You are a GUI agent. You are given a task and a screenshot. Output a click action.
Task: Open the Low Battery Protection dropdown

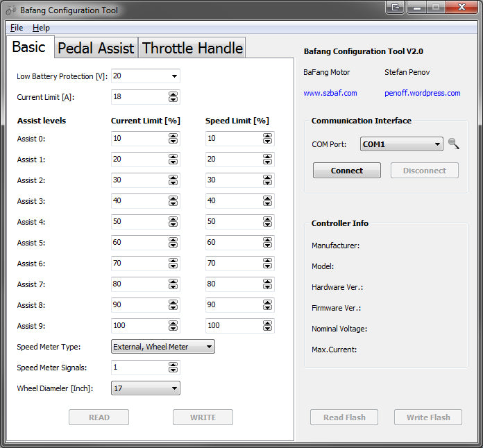[x=174, y=76]
